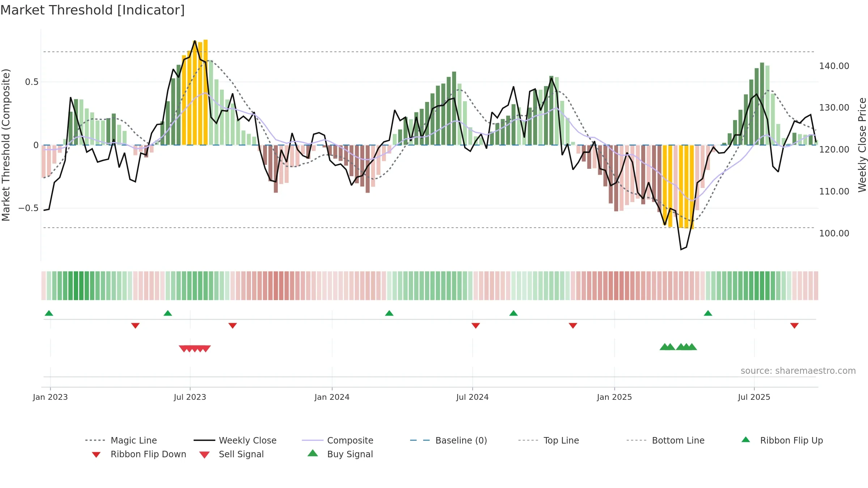This screenshot has height=488, width=868.
Task: Open the sharemaestro.com source text
Action: [x=798, y=371]
